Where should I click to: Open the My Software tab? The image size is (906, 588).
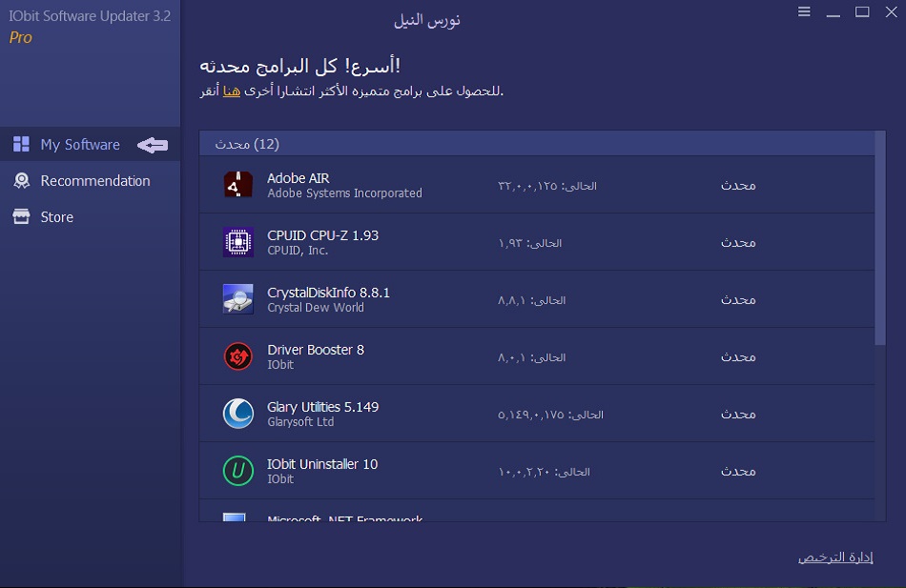pyautogui.click(x=80, y=145)
